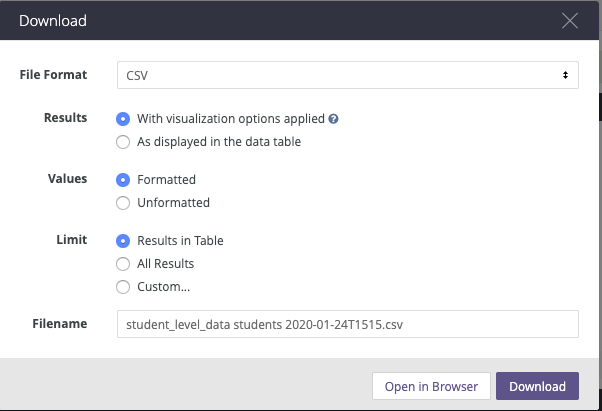Click the purple Download button

pyautogui.click(x=537, y=386)
